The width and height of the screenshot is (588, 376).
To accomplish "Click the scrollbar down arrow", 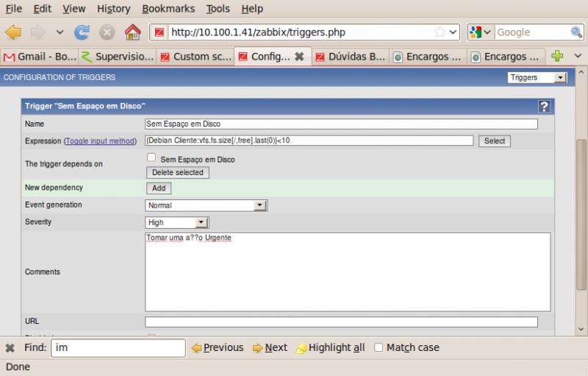I will point(581,329).
